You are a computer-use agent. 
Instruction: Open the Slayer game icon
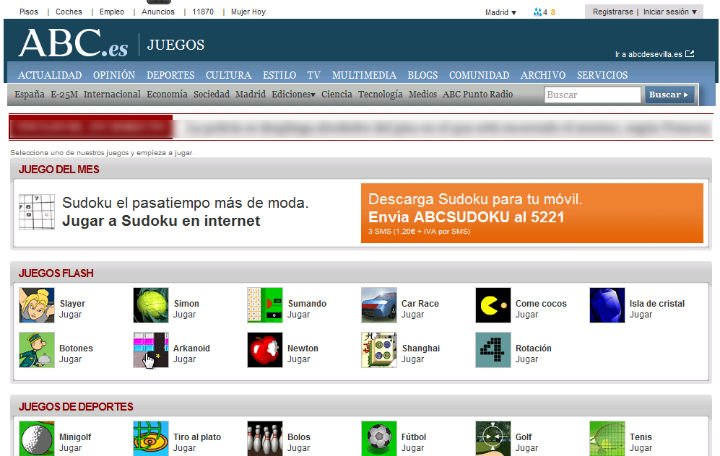[x=37, y=305]
